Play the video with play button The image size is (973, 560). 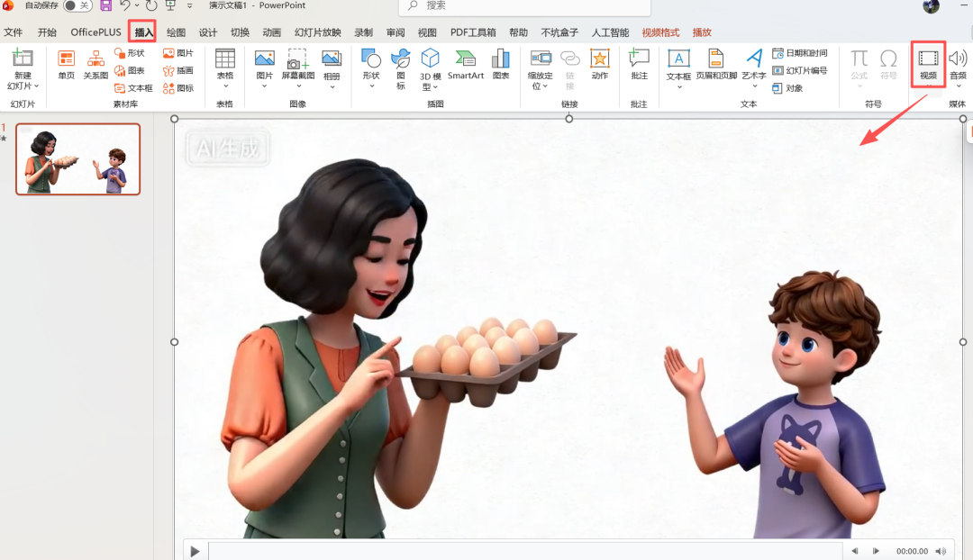(x=195, y=551)
